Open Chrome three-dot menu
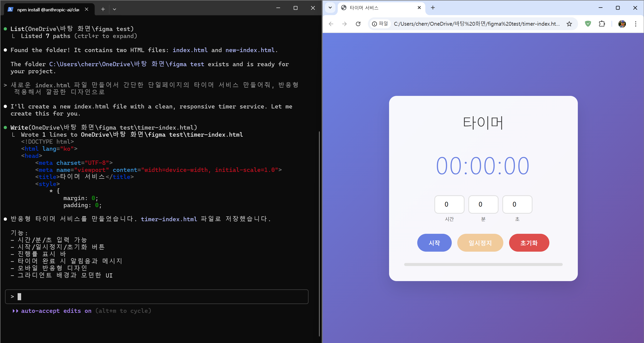The image size is (644, 343). [635, 24]
